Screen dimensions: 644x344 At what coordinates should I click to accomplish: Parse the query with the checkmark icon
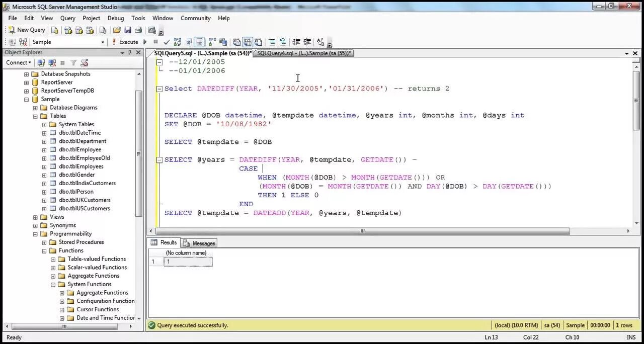pyautogui.click(x=167, y=42)
